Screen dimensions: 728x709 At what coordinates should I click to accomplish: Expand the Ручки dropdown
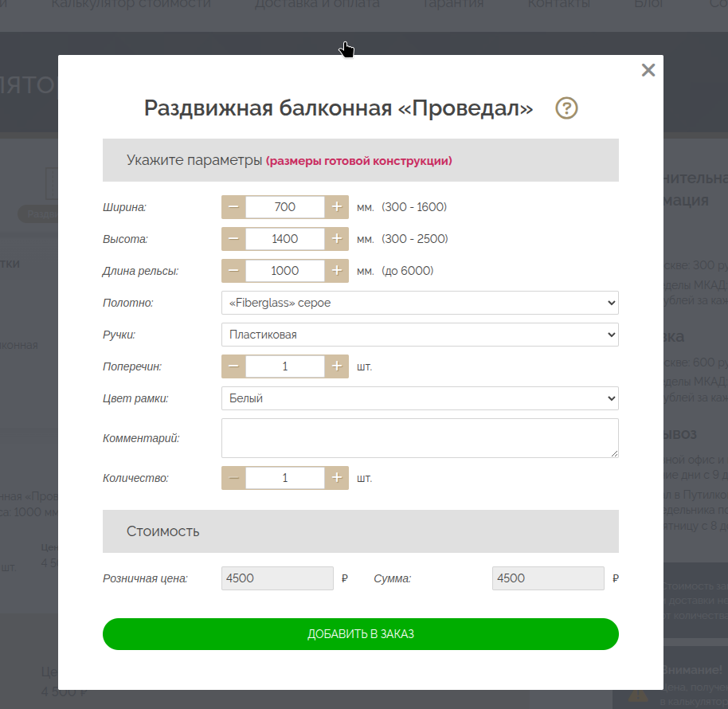click(419, 335)
